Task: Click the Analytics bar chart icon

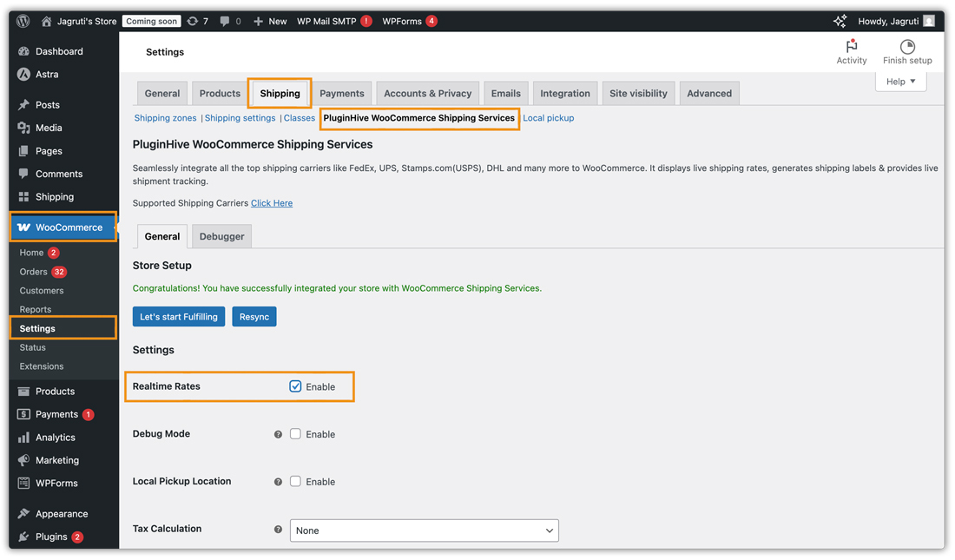Action: 23,438
